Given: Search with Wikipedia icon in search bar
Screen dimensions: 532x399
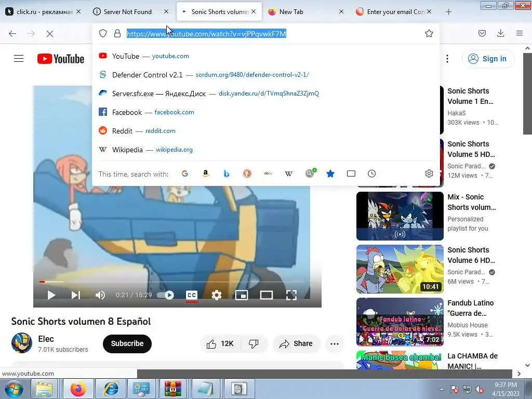Looking at the screenshot, I should 289,174.
